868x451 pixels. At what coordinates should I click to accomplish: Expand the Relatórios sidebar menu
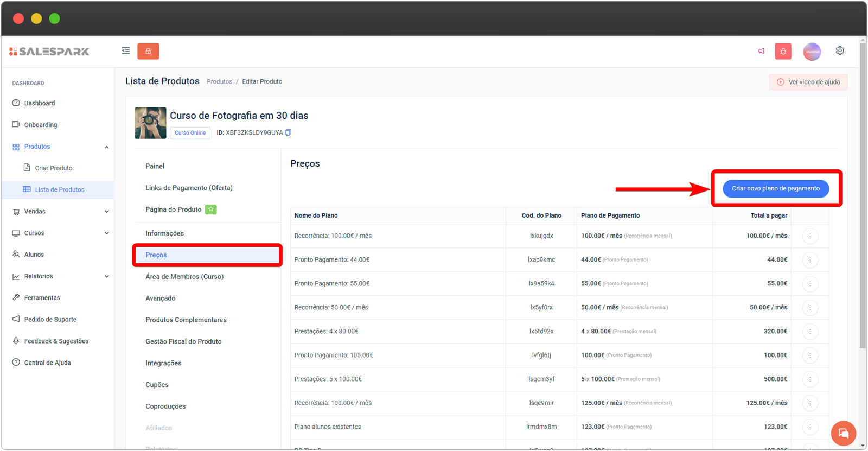pyautogui.click(x=106, y=276)
